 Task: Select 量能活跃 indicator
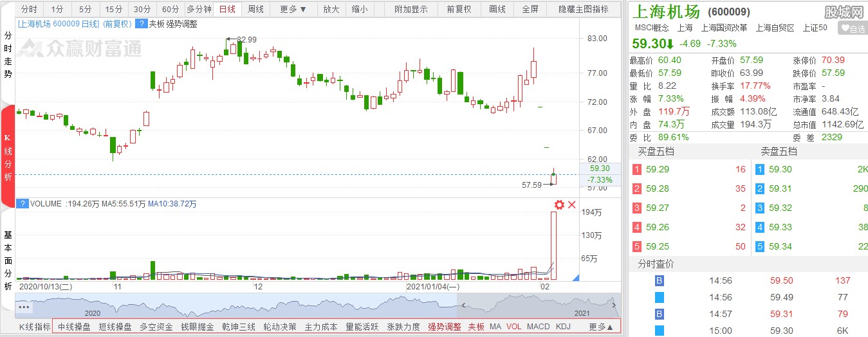pyautogui.click(x=362, y=327)
